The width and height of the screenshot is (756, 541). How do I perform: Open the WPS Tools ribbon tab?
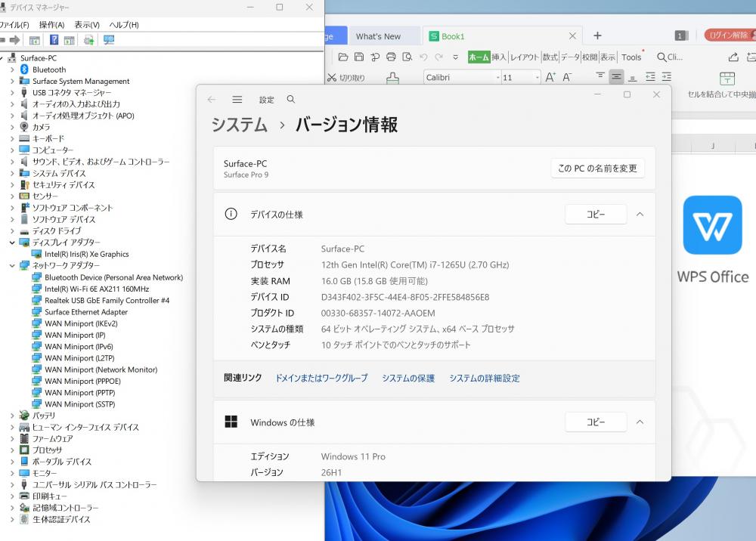631,57
